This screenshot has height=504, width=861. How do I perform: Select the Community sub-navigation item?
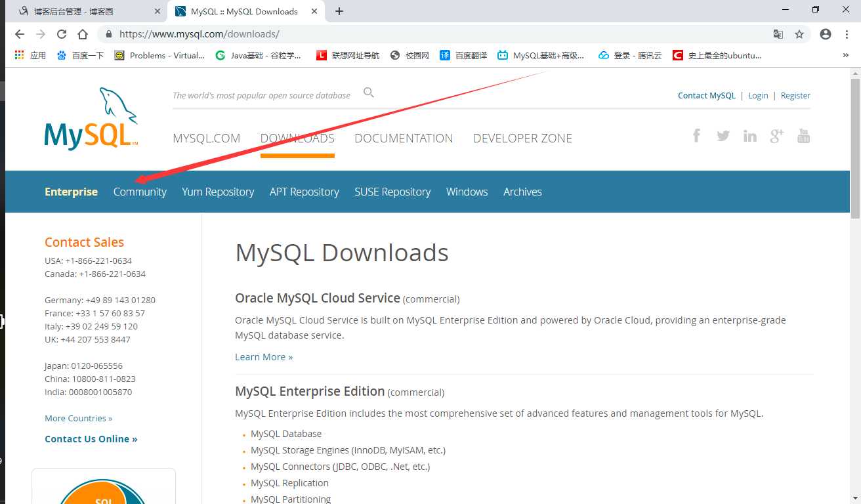point(140,192)
